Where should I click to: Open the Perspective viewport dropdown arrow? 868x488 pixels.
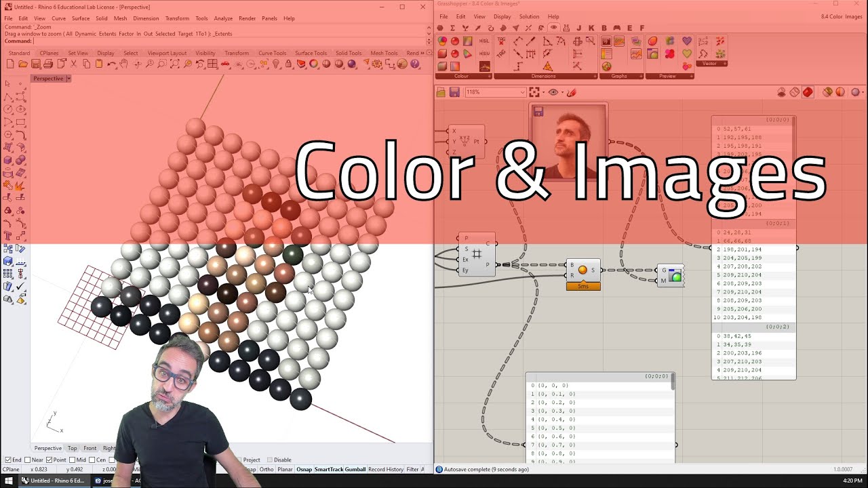coord(68,79)
